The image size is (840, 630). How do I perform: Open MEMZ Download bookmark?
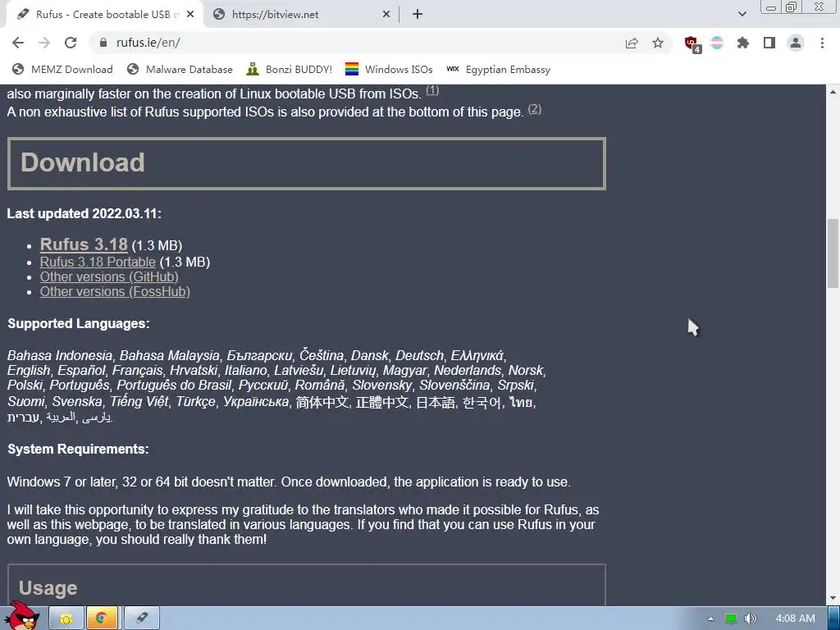pos(62,69)
